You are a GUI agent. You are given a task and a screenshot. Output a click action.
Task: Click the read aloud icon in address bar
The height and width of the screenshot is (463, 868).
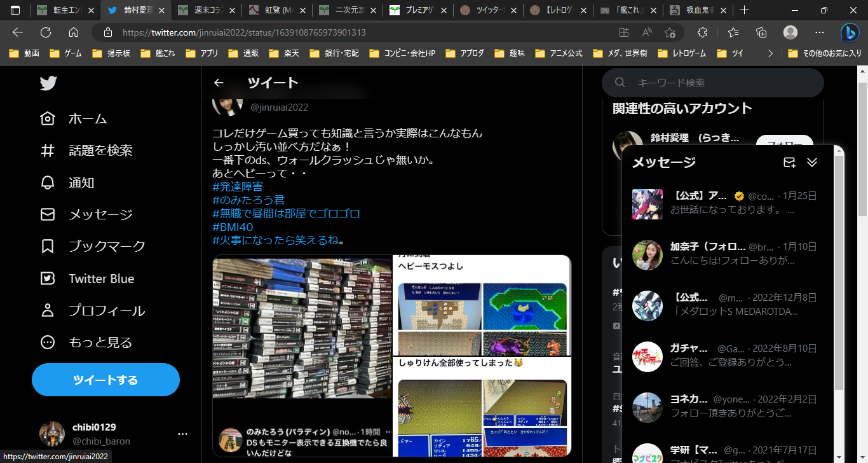coord(647,32)
